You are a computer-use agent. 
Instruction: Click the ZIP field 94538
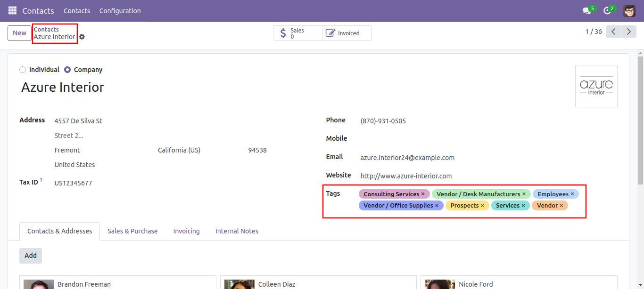[x=257, y=150]
